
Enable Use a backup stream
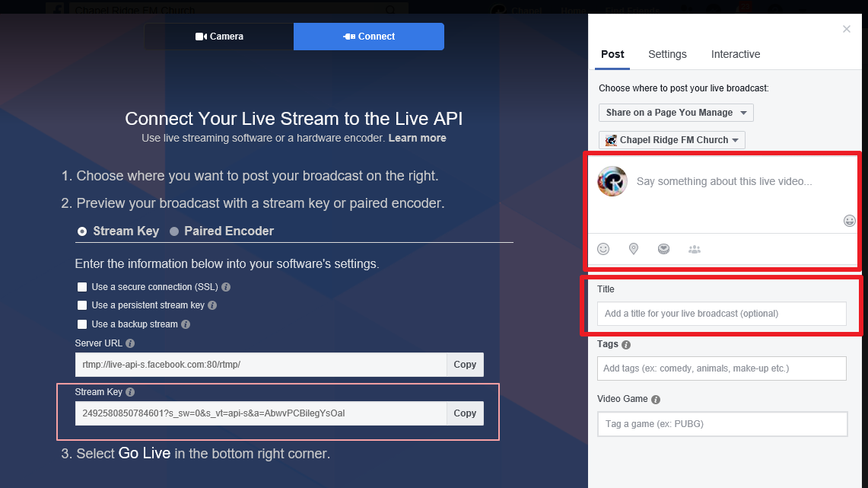point(82,324)
